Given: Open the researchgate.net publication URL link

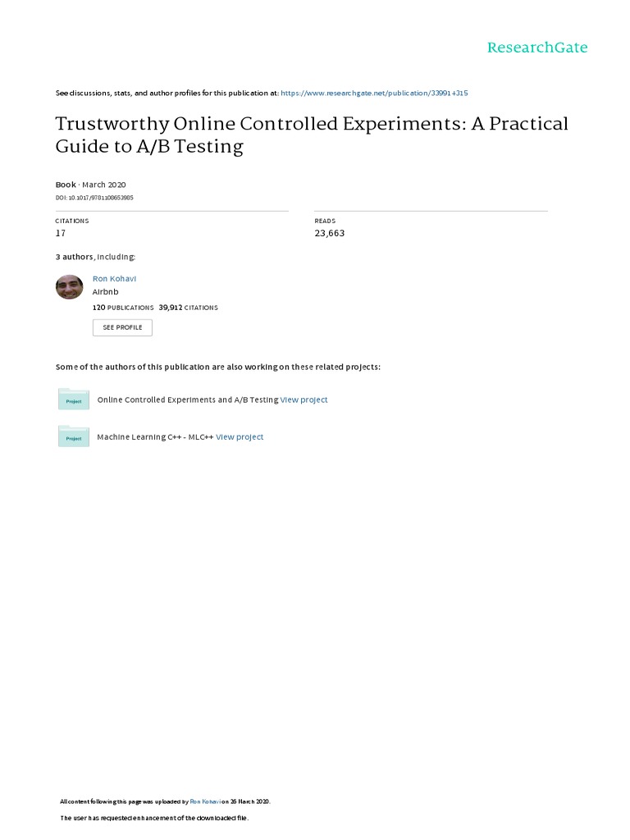Looking at the screenshot, I should pos(374,94).
